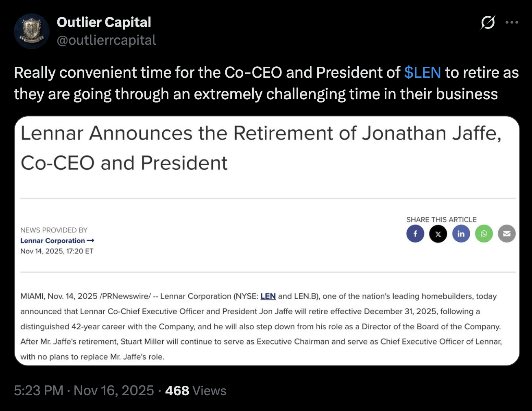Click the tweet text about convenient retirement

click(x=266, y=83)
